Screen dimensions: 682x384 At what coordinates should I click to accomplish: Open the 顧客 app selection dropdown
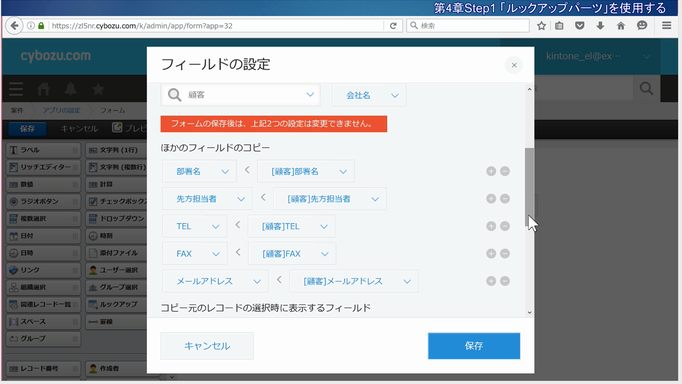241,95
